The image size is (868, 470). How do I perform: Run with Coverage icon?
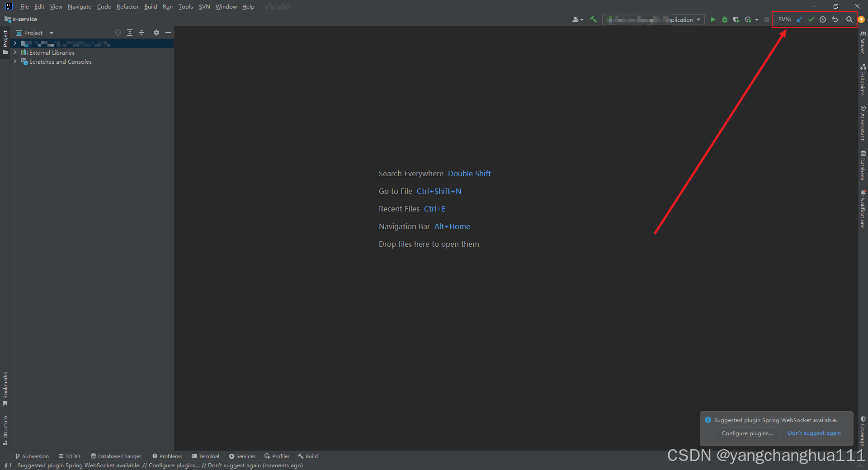(x=736, y=19)
